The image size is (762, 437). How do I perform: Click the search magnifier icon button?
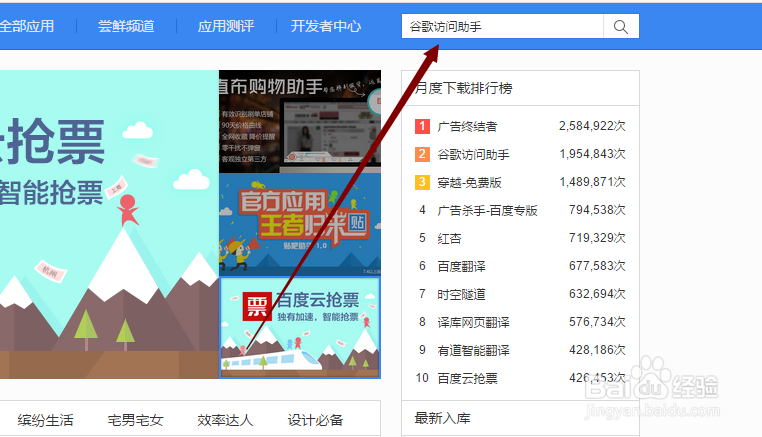[x=621, y=26]
